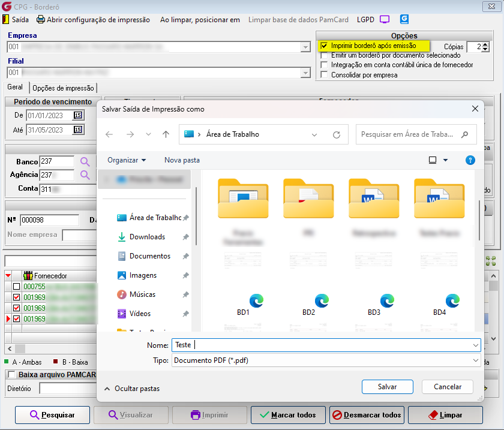
Task: Toggle Baixa arquivo PAMCARD checkbox
Action: coord(12,374)
